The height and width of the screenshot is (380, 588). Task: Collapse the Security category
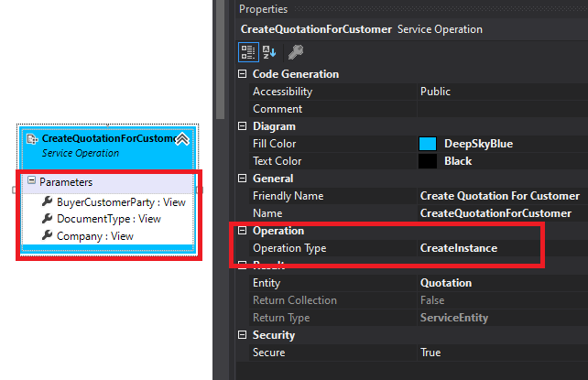pyautogui.click(x=242, y=334)
